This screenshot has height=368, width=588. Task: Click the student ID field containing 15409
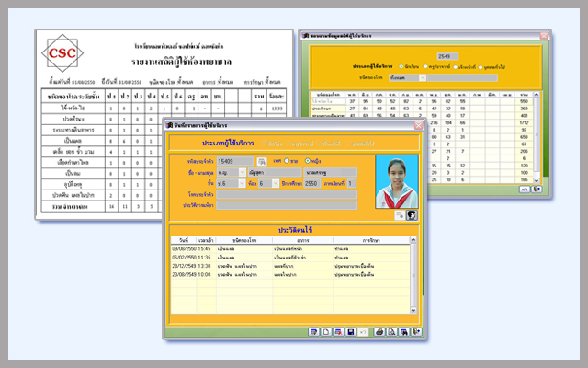[235, 161]
